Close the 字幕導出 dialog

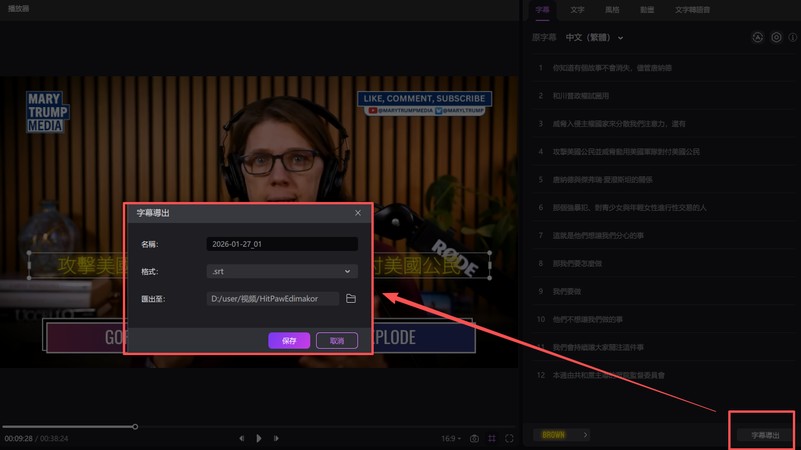tap(358, 213)
